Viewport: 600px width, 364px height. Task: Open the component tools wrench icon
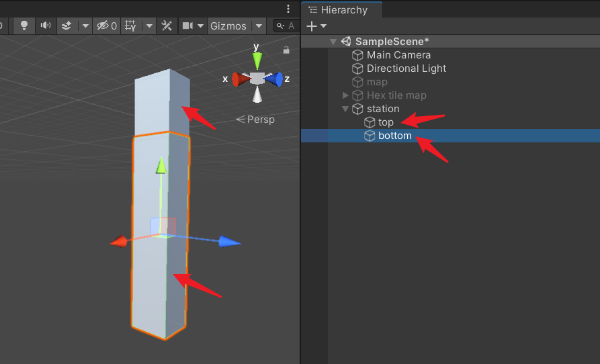[x=167, y=26]
